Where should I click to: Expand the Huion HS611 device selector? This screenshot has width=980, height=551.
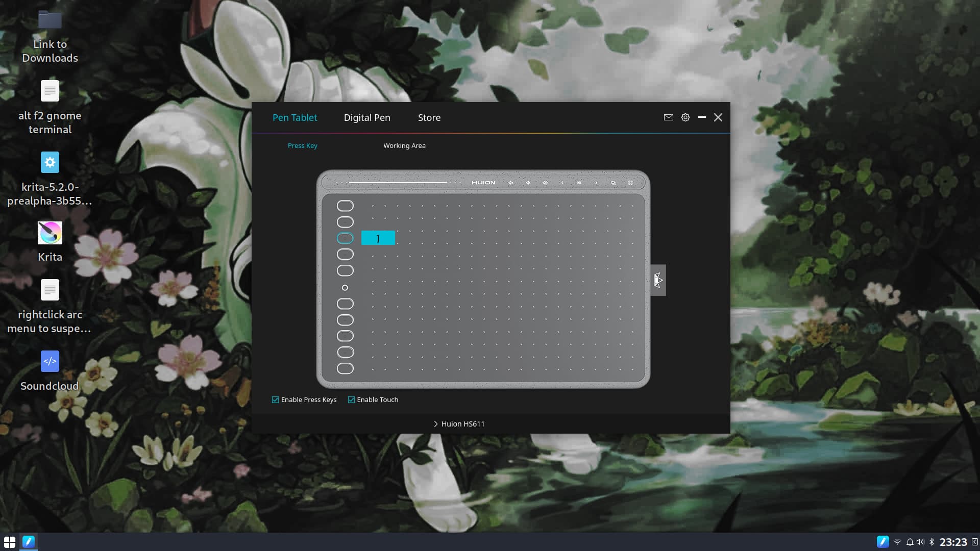pyautogui.click(x=458, y=424)
